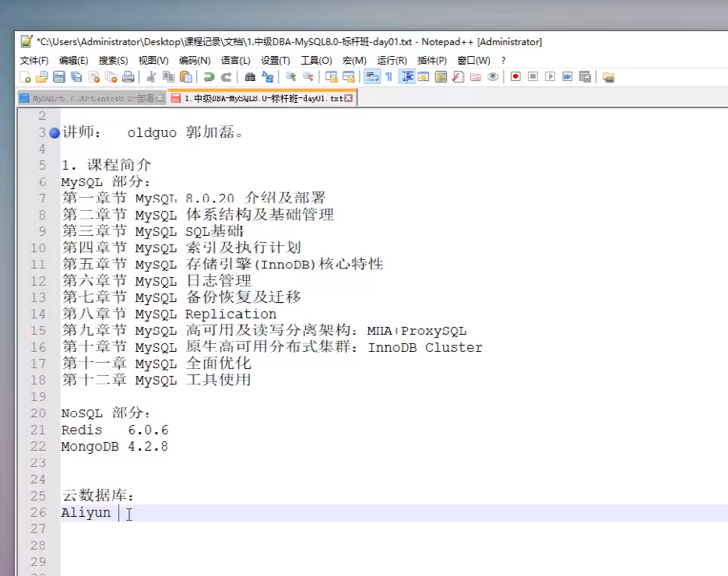Open the 工具(O) menu

tap(316, 61)
